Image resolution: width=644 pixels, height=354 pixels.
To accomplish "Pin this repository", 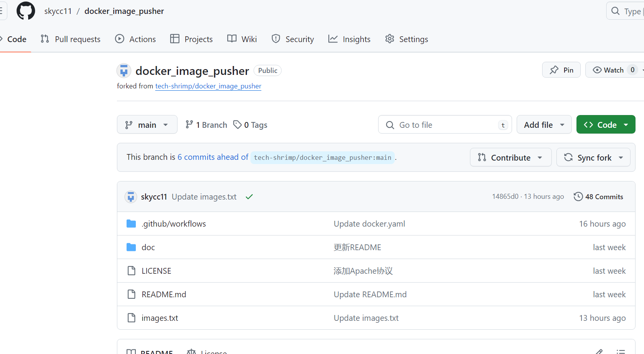I will [561, 70].
